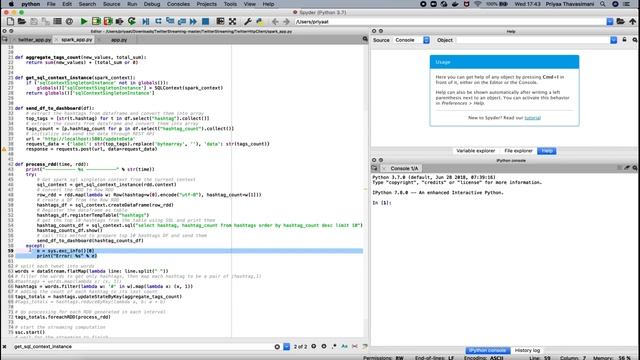Find next match in find bar
Image resolution: width=640 pixels, height=360 pixels.
(x=324, y=347)
